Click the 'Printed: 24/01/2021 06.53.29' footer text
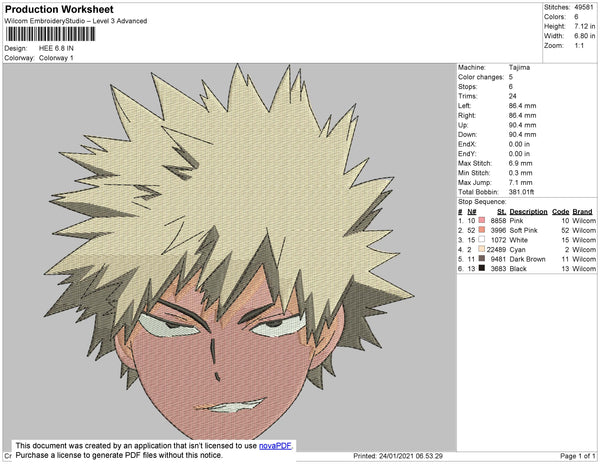The image size is (600, 464). (398, 456)
